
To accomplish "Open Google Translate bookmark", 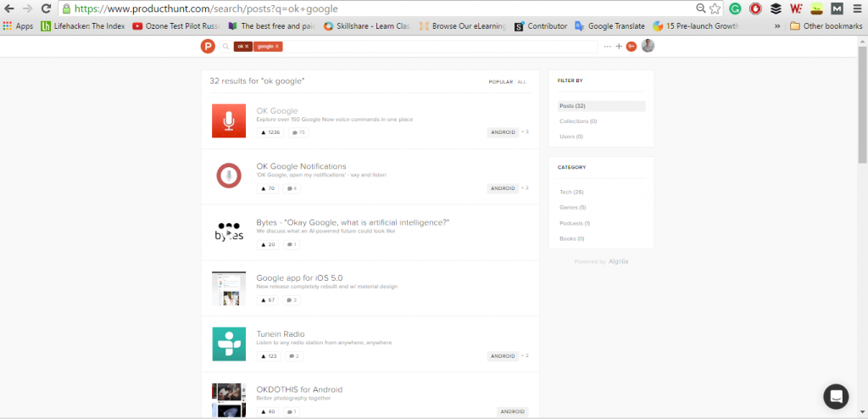I will point(610,26).
